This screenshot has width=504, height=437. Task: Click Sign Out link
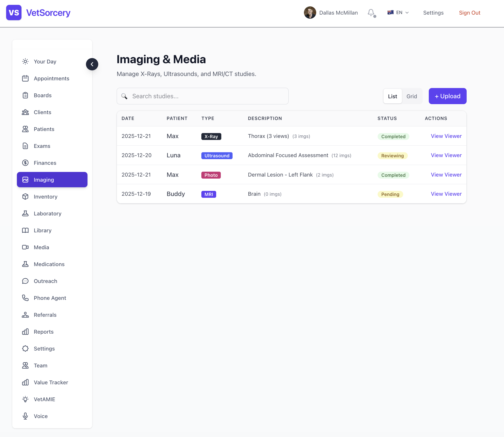469,13
